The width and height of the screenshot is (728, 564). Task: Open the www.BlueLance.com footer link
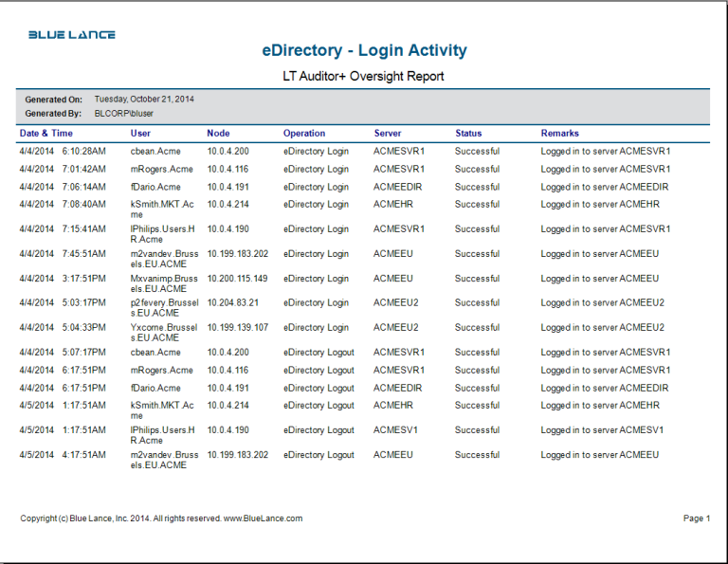click(x=263, y=519)
